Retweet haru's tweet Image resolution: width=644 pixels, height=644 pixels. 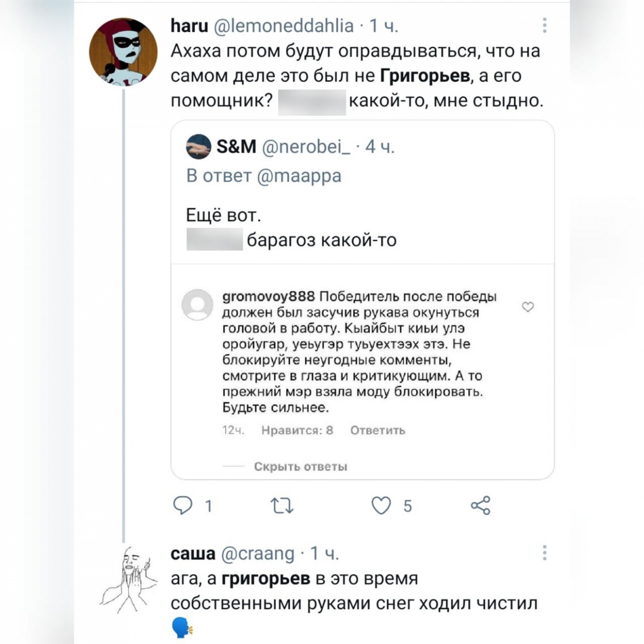click(282, 505)
